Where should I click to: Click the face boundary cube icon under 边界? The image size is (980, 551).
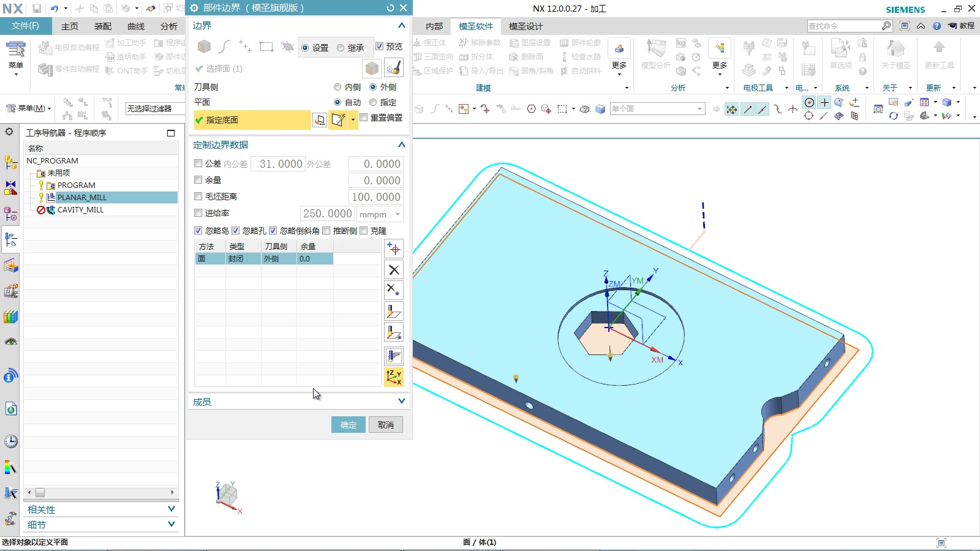click(x=204, y=47)
